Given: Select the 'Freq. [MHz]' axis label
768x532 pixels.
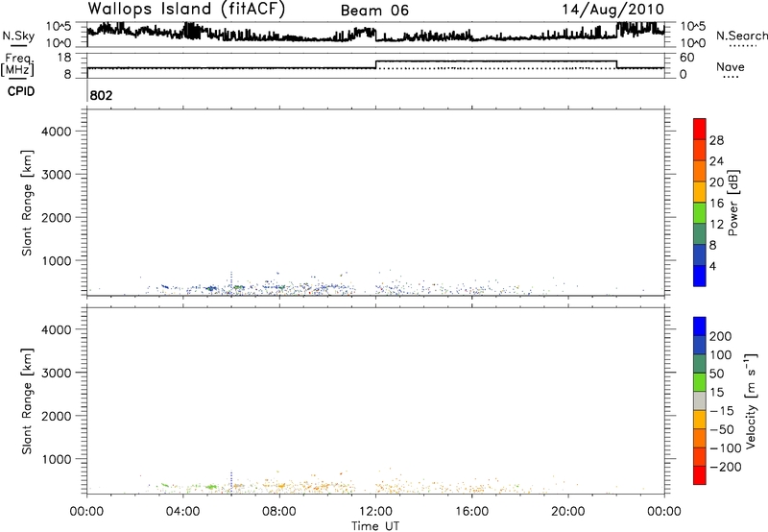Looking at the screenshot, I should 18,65.
